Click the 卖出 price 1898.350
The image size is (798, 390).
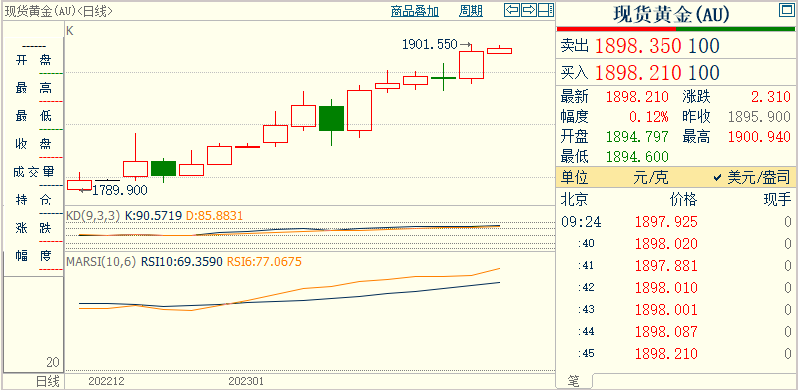[638, 46]
